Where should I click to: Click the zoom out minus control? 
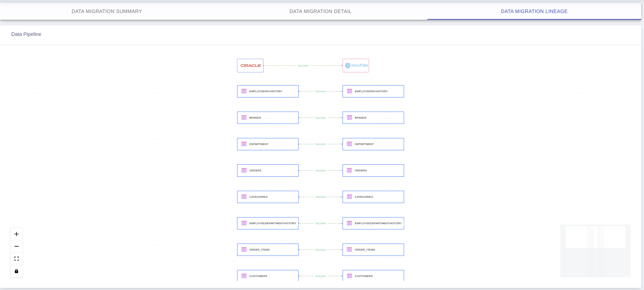coord(17,246)
